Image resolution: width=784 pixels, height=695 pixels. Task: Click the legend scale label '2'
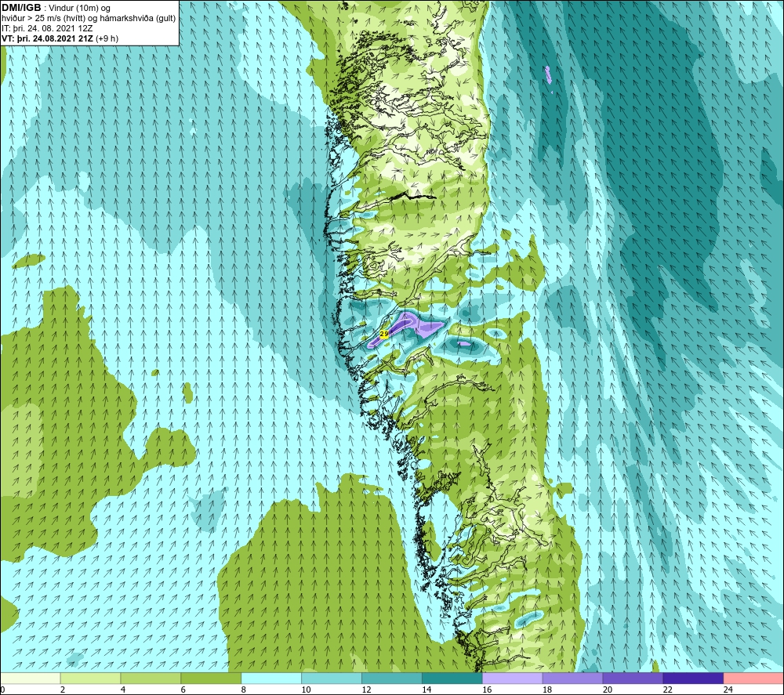point(63,690)
